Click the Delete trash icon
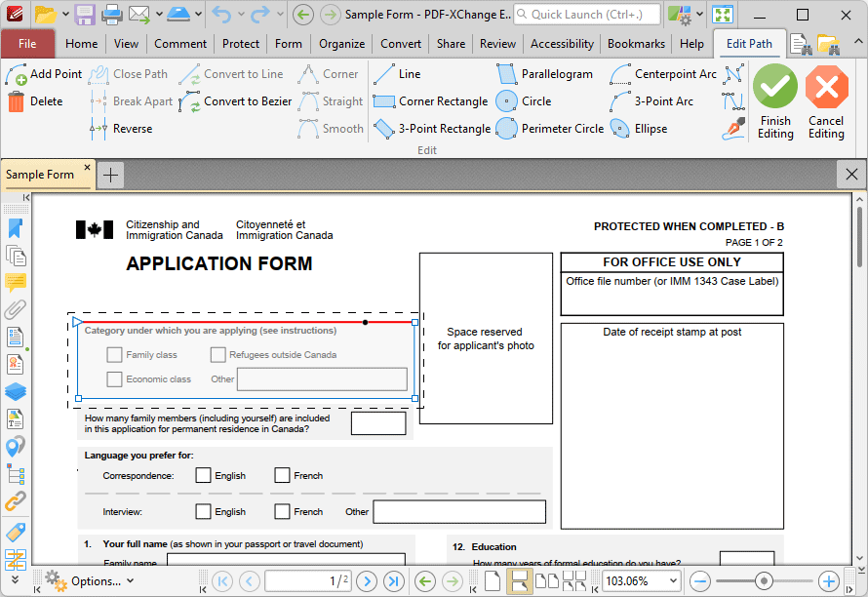The width and height of the screenshot is (868, 597). pyautogui.click(x=16, y=101)
